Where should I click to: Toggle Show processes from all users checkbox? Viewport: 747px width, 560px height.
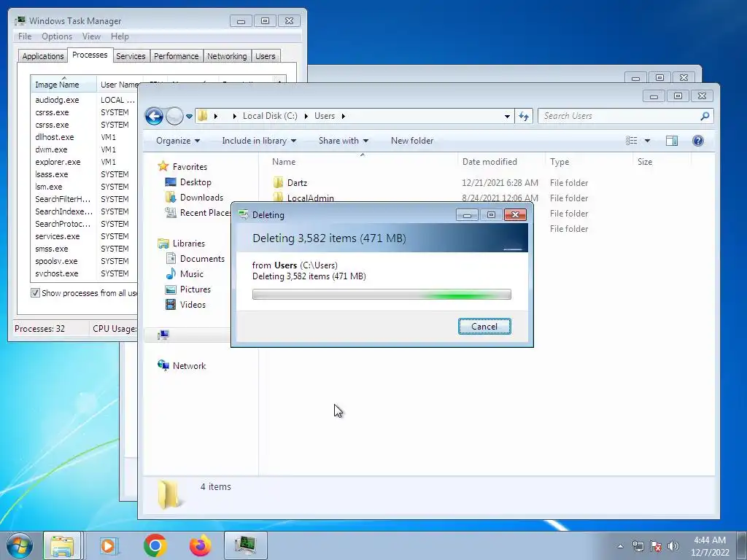coord(35,293)
